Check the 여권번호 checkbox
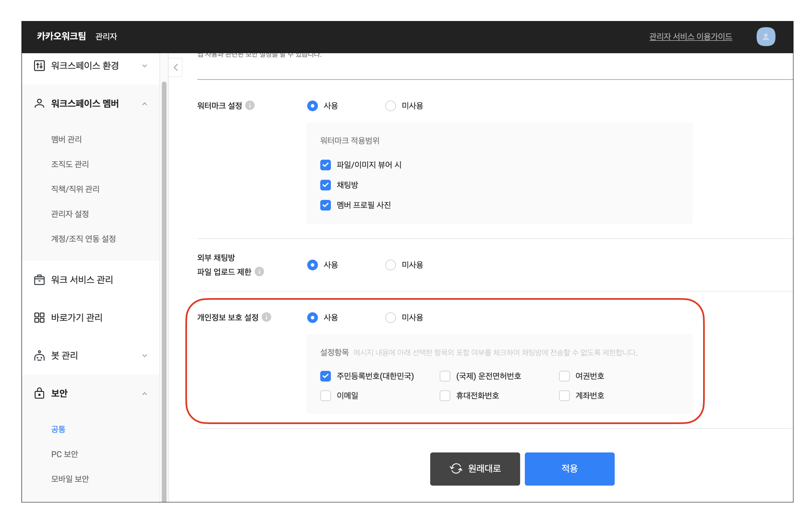Screen dimensions: 812x528 [x=564, y=376]
